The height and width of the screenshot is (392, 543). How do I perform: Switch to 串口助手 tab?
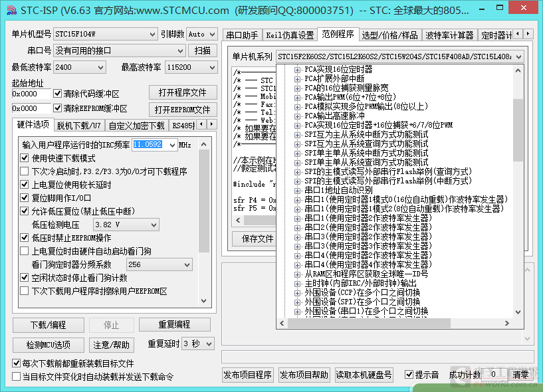click(242, 35)
